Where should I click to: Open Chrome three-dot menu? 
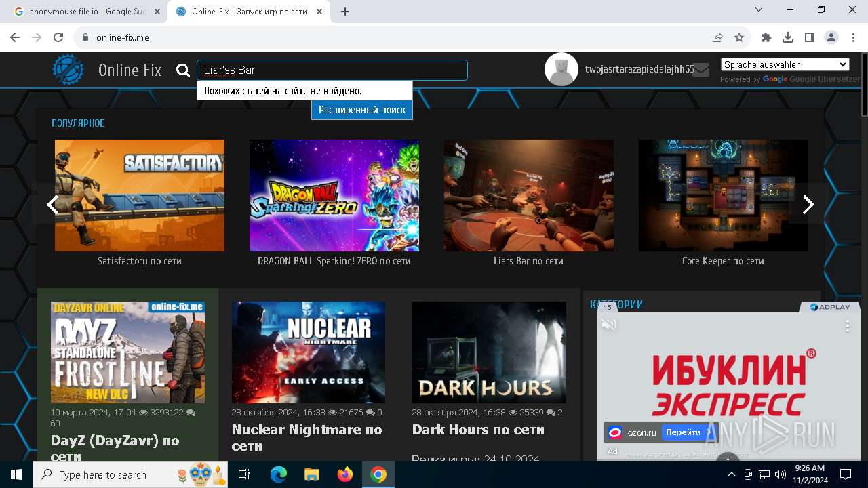[853, 38]
